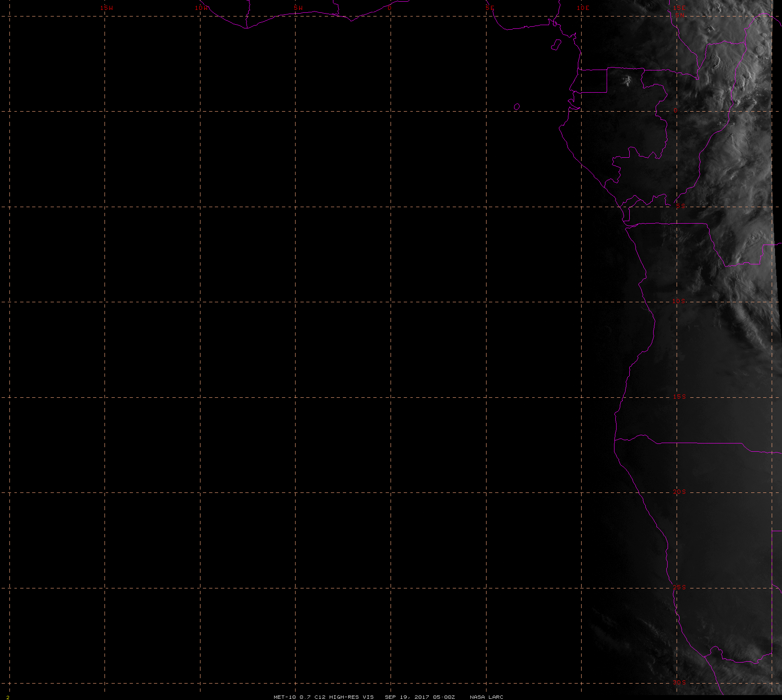Image resolution: width=782 pixels, height=700 pixels.
Task: Select the 0 longitude label at top
Action: 389,8
